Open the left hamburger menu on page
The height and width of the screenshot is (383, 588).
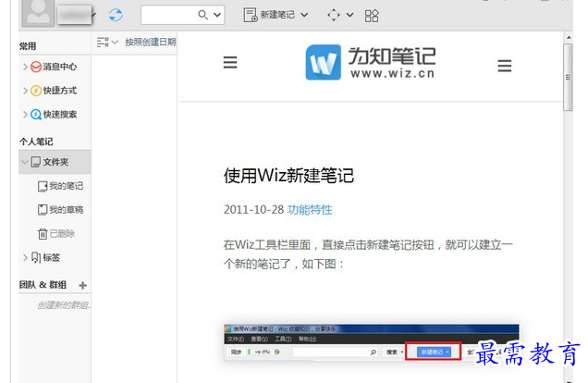(x=230, y=62)
